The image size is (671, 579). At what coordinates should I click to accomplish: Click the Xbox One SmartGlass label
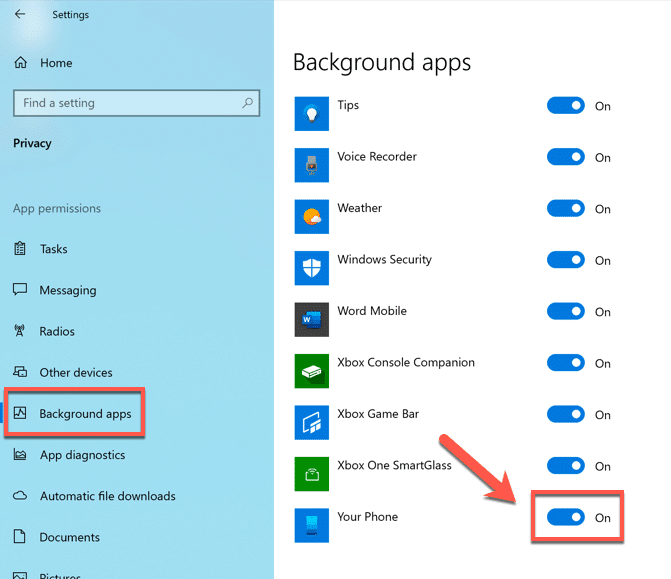point(394,465)
